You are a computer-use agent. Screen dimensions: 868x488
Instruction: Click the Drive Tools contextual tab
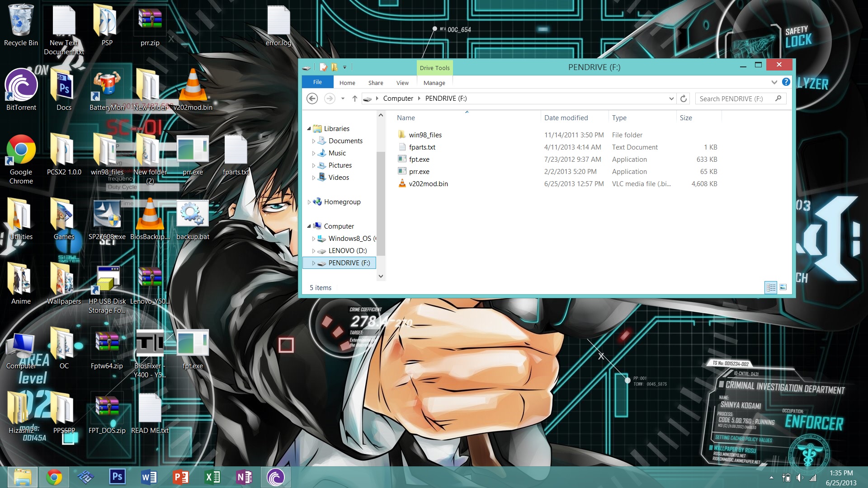click(x=434, y=68)
